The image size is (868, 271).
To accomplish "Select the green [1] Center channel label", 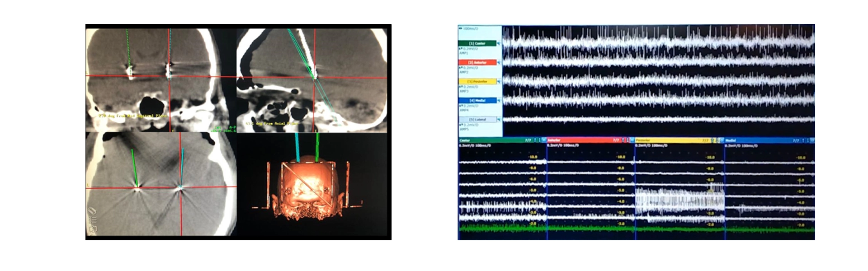I will [x=477, y=43].
